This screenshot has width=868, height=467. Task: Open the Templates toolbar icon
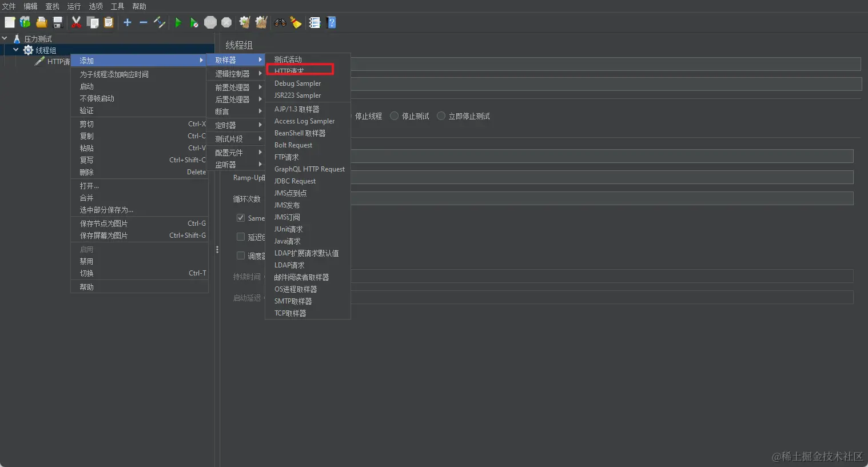pyautogui.click(x=25, y=22)
